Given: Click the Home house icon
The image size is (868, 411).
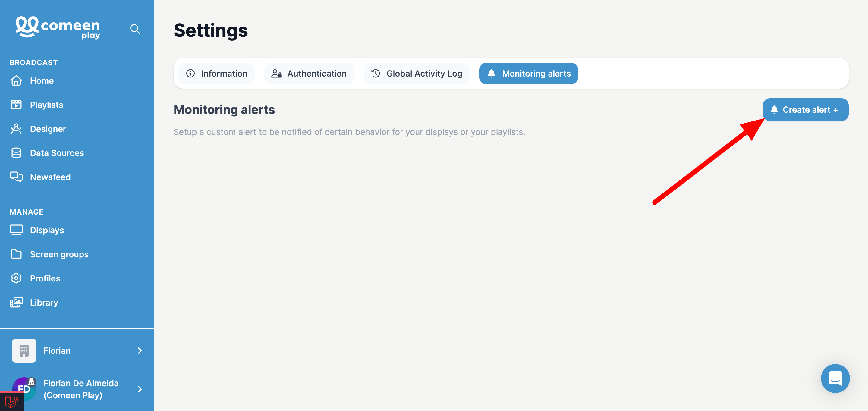Looking at the screenshot, I should tap(16, 81).
